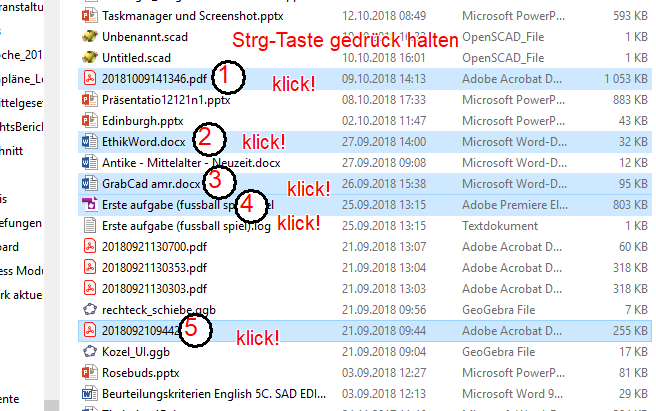The width and height of the screenshot is (656, 411).
Task: Select the file Untitled.scad
Action: pos(365,58)
